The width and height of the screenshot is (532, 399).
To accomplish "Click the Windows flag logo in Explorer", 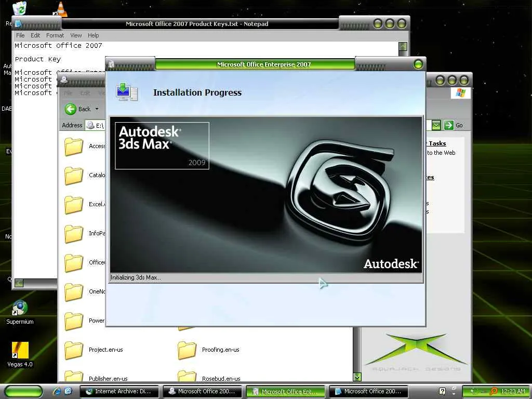I will point(460,92).
